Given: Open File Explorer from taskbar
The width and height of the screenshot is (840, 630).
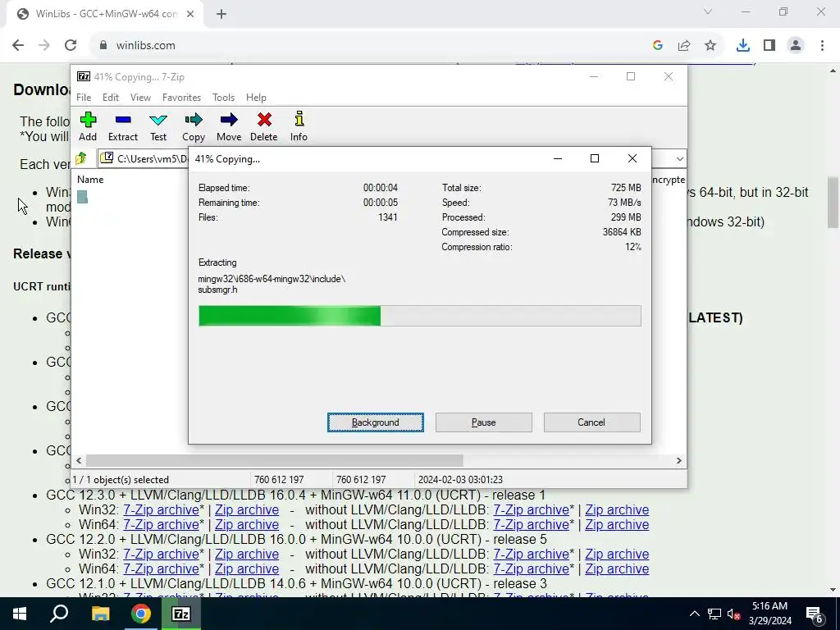Looking at the screenshot, I should [x=100, y=614].
